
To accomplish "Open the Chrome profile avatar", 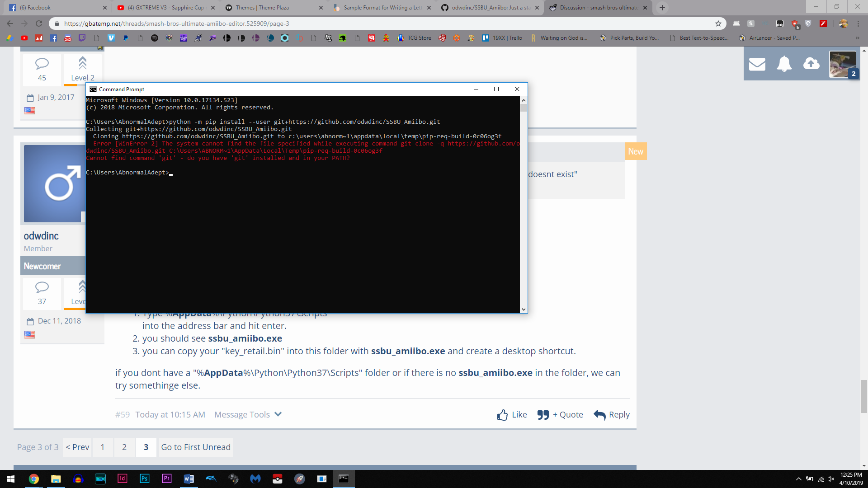I will [843, 23].
